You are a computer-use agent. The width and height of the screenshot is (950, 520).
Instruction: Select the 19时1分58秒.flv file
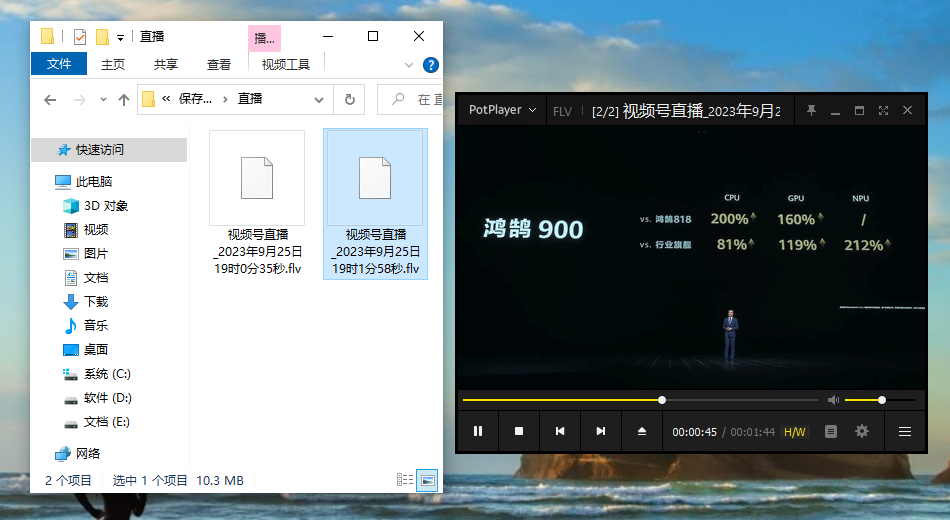pos(376,204)
